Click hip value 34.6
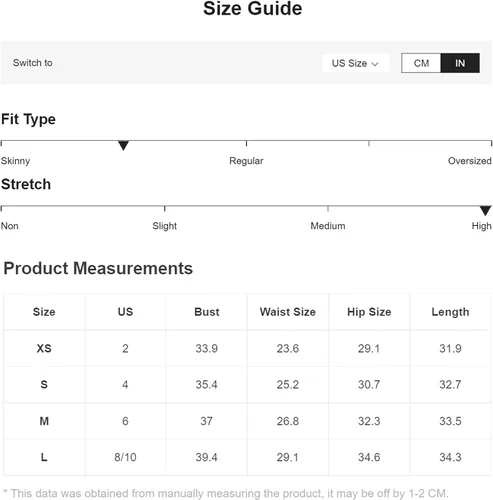The width and height of the screenshot is (493, 500). tap(369, 457)
